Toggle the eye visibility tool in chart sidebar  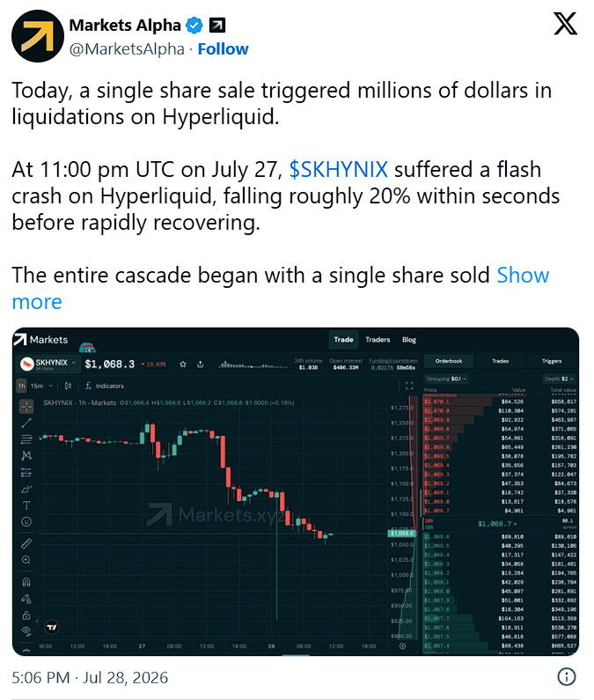26,630
